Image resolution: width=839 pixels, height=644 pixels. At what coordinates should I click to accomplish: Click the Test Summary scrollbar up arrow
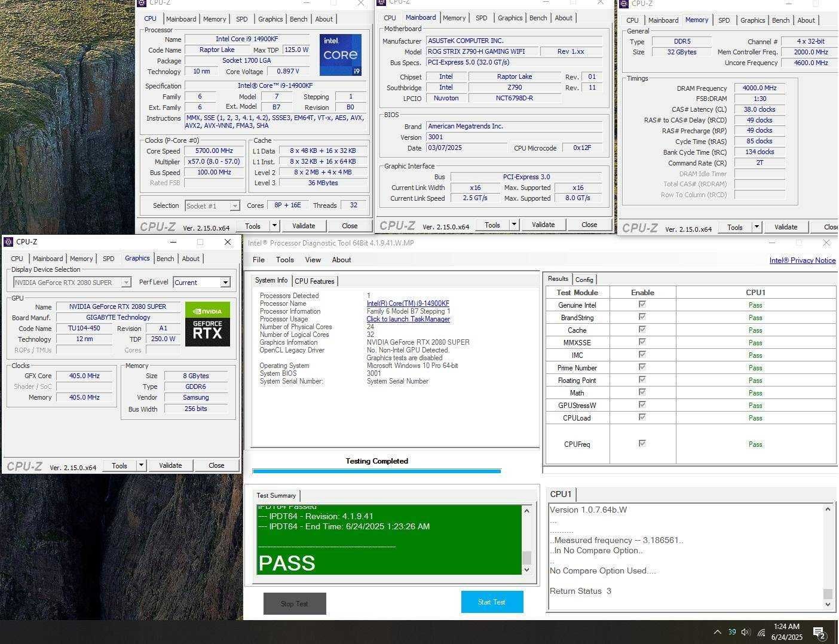(x=526, y=510)
